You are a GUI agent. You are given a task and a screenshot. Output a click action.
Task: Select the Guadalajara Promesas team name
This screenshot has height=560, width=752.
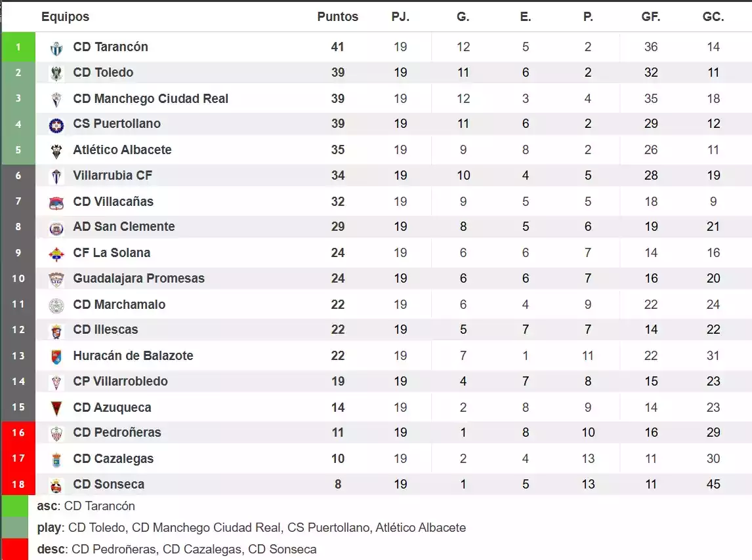(138, 279)
